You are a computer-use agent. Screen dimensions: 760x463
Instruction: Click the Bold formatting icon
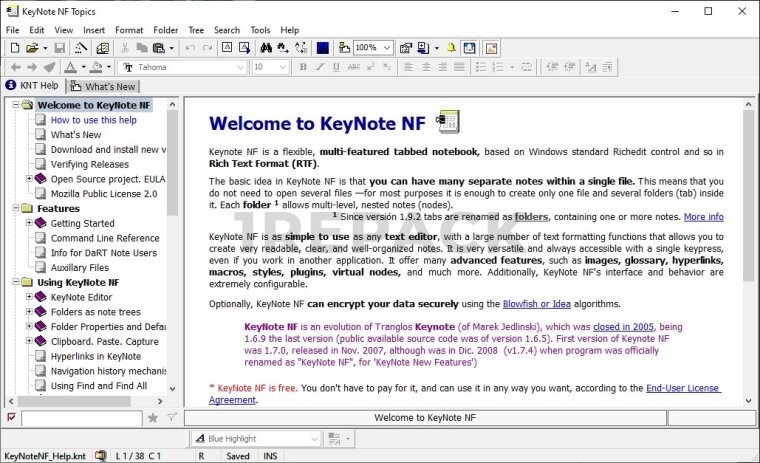tap(303, 67)
